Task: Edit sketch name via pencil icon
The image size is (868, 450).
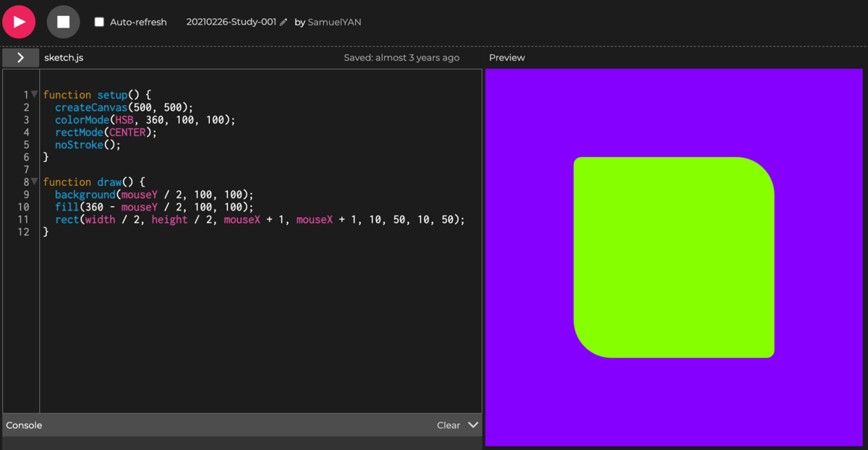Action: (284, 22)
